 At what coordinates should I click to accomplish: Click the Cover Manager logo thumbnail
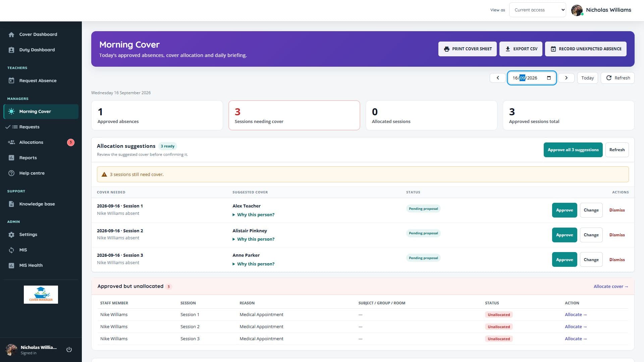click(x=41, y=295)
